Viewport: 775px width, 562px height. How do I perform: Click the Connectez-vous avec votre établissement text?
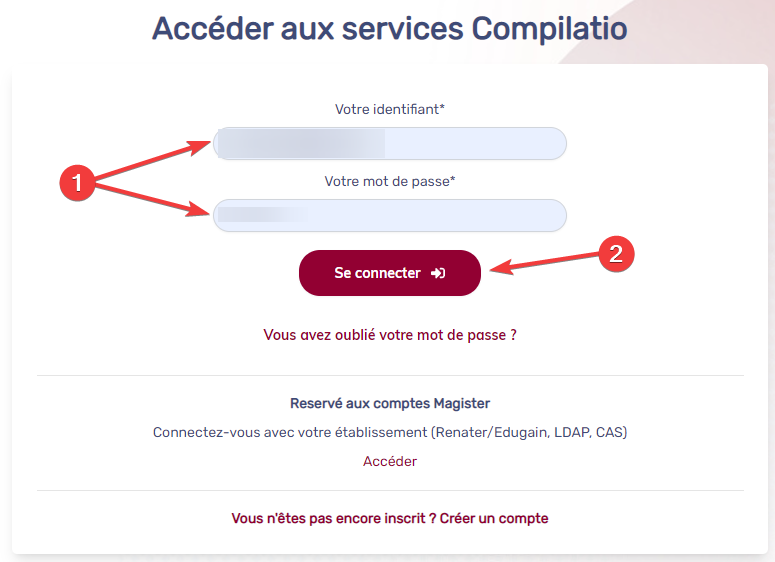coord(292,432)
